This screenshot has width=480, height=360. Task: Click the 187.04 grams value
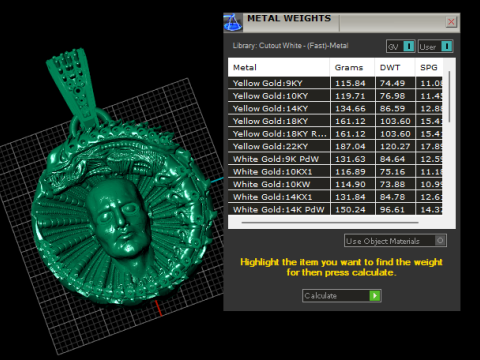[x=350, y=146]
